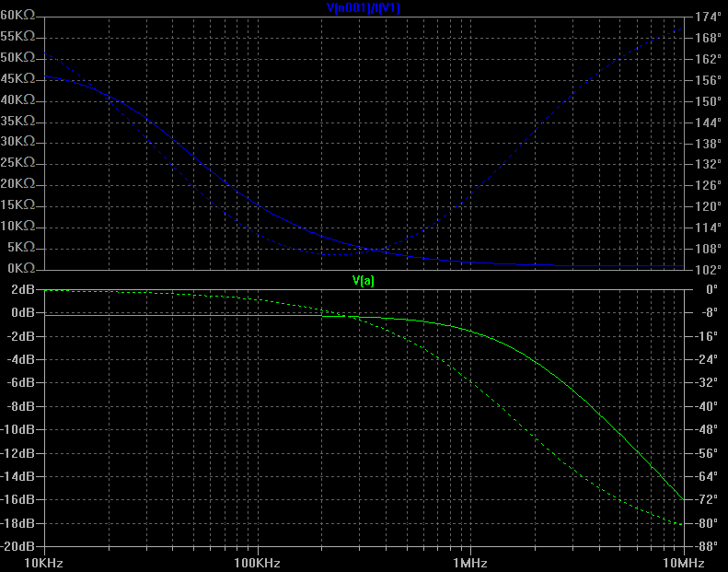The image size is (728, 572).
Task: Click the green V(a) trace label
Action: pyautogui.click(x=363, y=280)
